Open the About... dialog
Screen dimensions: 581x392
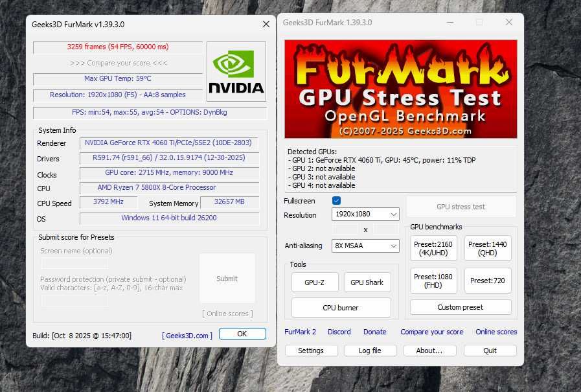click(429, 351)
